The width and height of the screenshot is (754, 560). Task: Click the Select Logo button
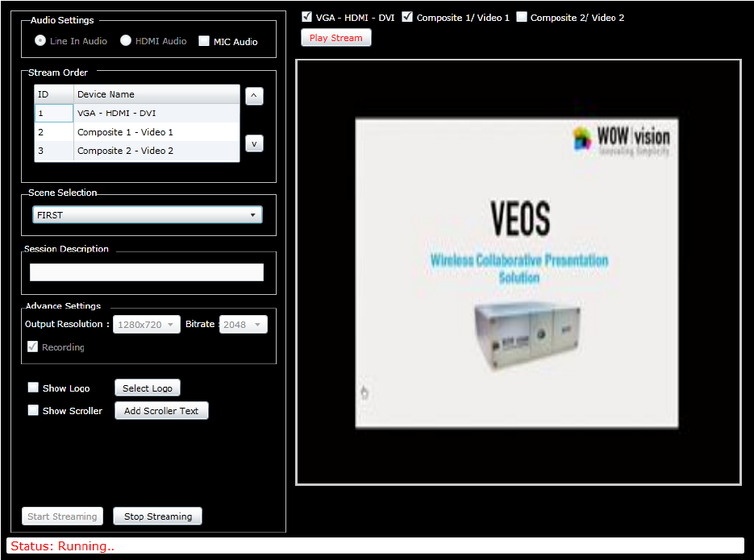pos(147,388)
